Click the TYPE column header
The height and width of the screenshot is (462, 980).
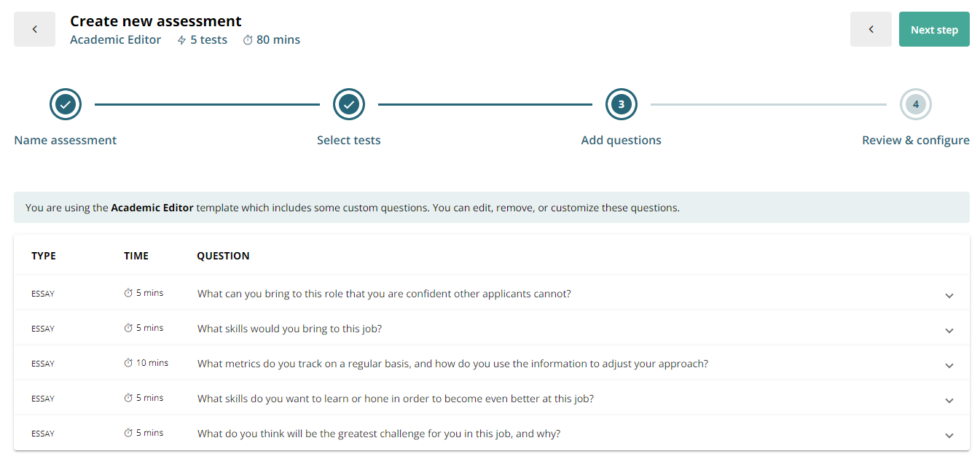tap(44, 256)
